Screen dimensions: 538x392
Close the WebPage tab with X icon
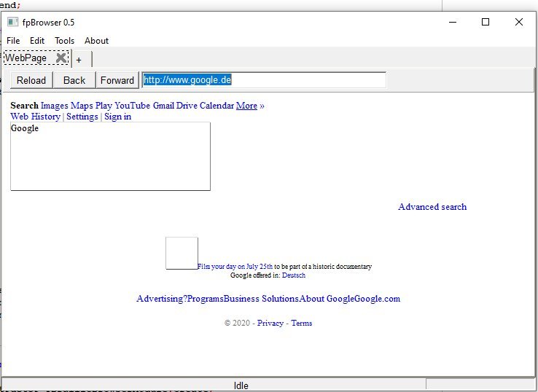[x=61, y=58]
